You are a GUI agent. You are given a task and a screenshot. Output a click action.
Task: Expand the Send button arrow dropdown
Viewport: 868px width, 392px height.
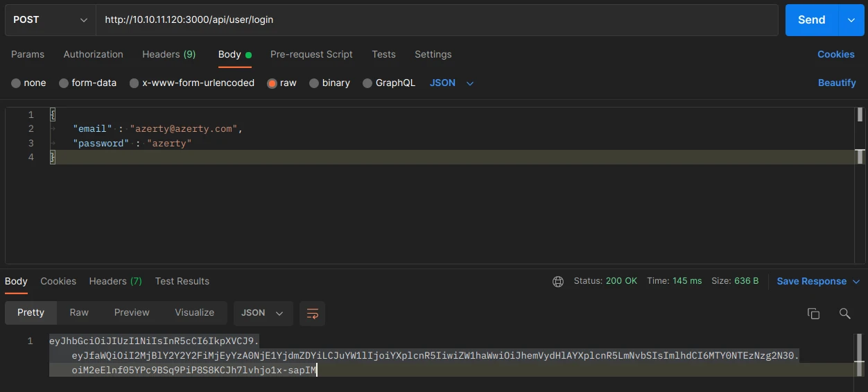pyautogui.click(x=851, y=20)
